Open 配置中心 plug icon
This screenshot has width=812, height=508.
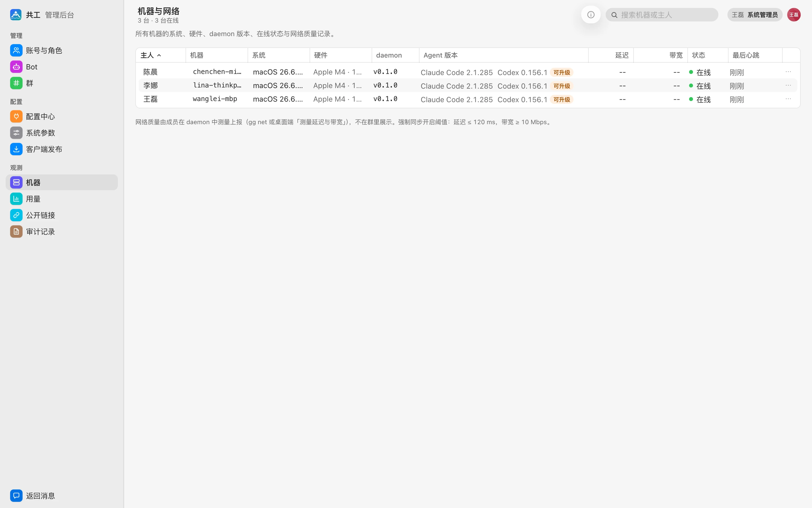click(16, 116)
